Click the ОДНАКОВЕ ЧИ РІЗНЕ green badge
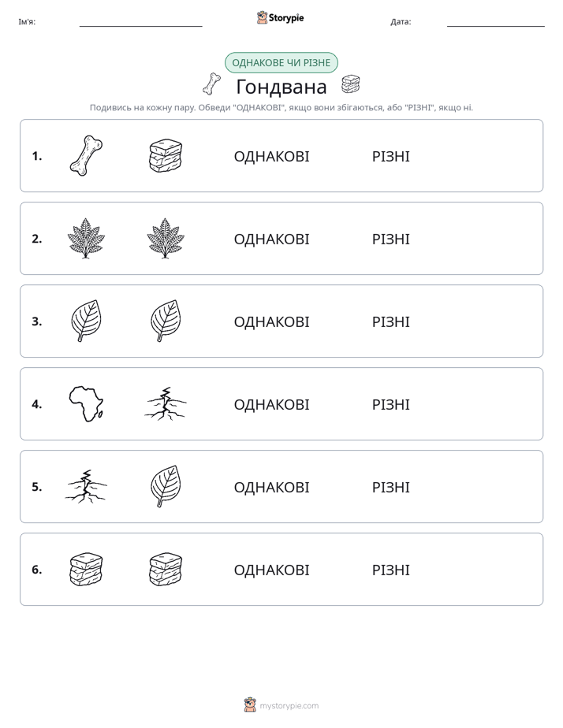The width and height of the screenshot is (563, 728). point(281,63)
